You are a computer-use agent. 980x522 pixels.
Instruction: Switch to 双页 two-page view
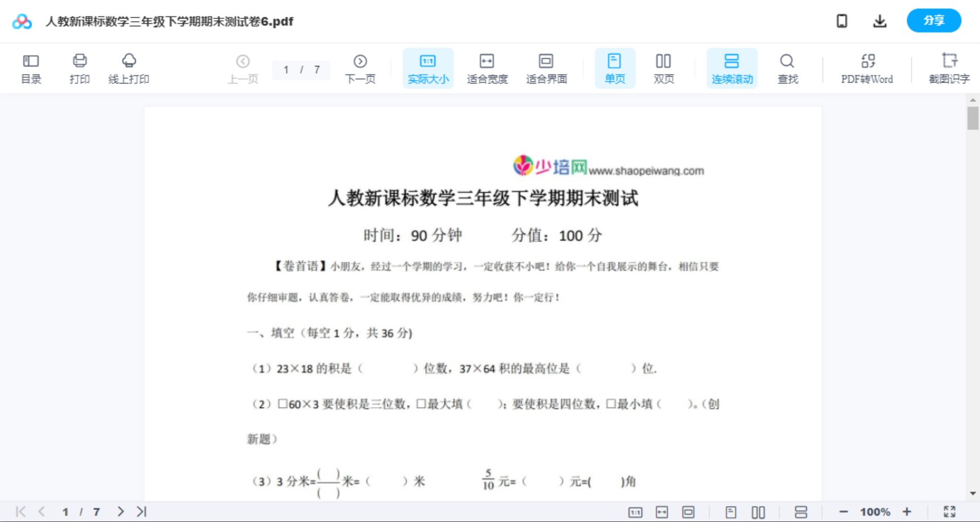[x=664, y=67]
